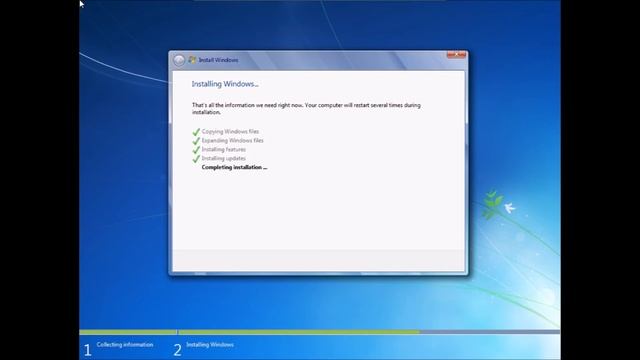Click the 'Expanding Windows files' step text
Image resolution: width=640 pixels, height=360 pixels.
click(233, 140)
